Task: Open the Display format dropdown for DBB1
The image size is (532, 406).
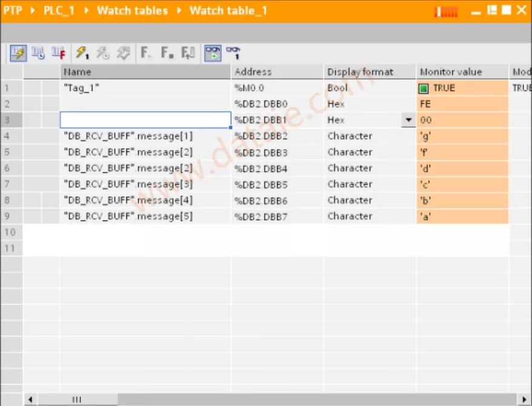Action: point(409,120)
